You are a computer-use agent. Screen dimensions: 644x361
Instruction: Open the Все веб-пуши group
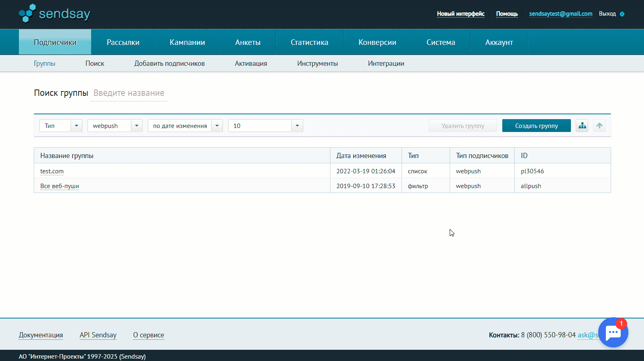click(x=59, y=186)
